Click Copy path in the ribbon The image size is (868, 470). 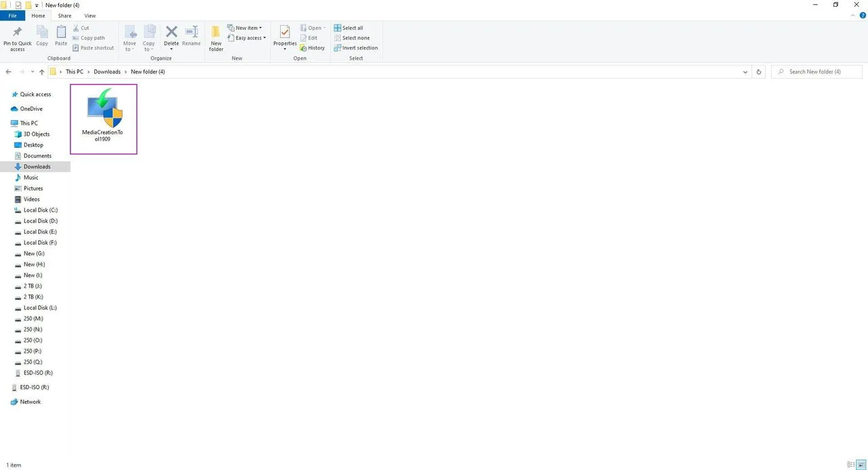pos(89,38)
